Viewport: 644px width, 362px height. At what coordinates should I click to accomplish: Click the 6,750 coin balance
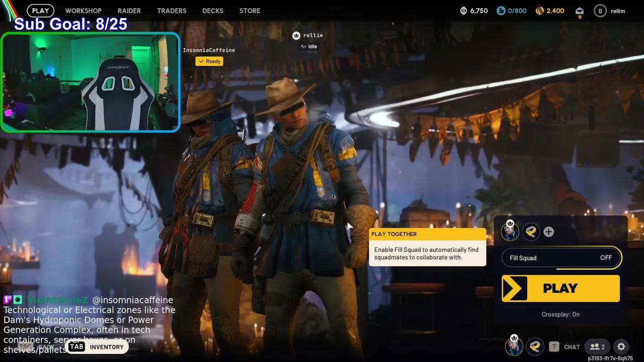click(x=479, y=11)
